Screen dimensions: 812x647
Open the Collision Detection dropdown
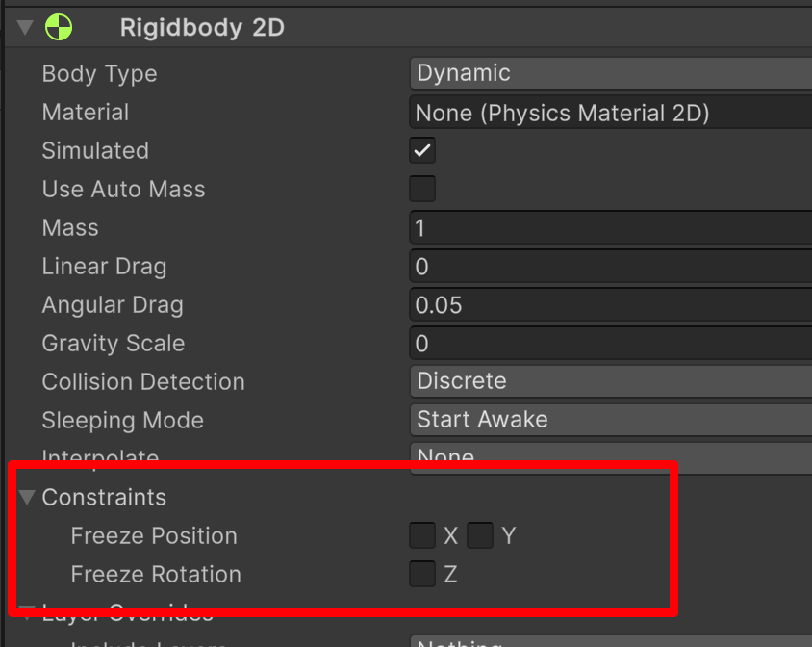point(611,381)
